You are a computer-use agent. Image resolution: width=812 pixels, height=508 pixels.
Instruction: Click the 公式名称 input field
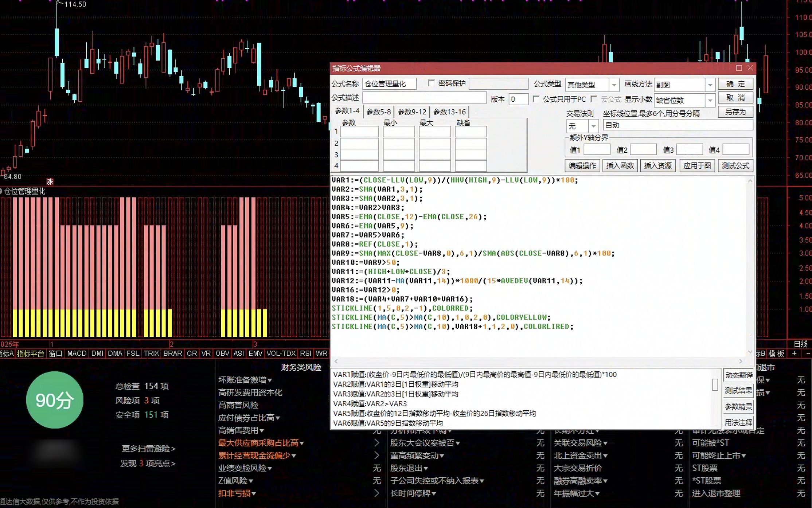pyautogui.click(x=389, y=84)
